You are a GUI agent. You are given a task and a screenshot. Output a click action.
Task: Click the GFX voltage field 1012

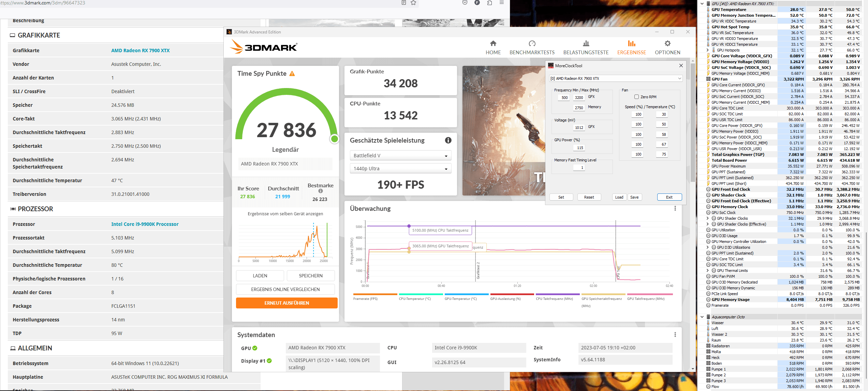click(x=579, y=128)
